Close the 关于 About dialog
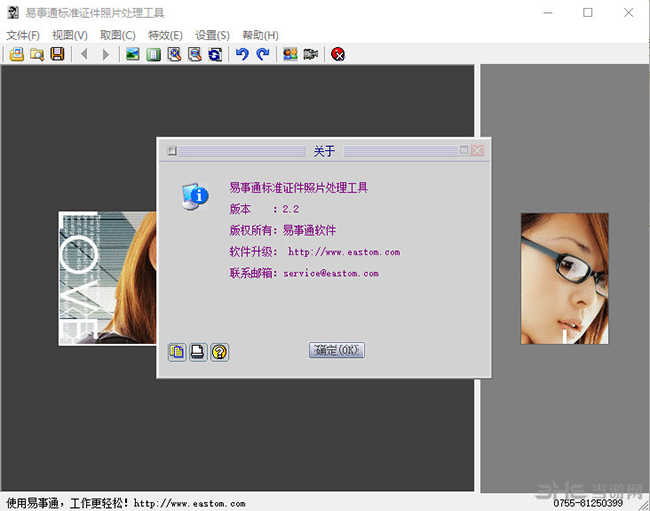650x511 pixels. pyautogui.click(x=477, y=150)
